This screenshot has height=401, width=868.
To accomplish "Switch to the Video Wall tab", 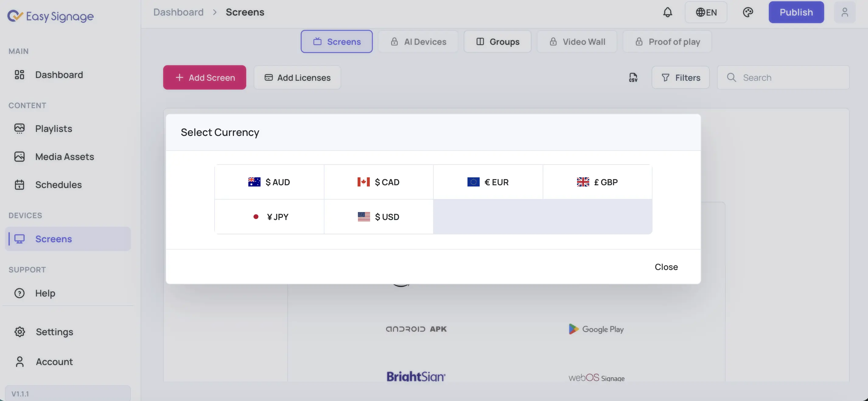I will (x=577, y=41).
